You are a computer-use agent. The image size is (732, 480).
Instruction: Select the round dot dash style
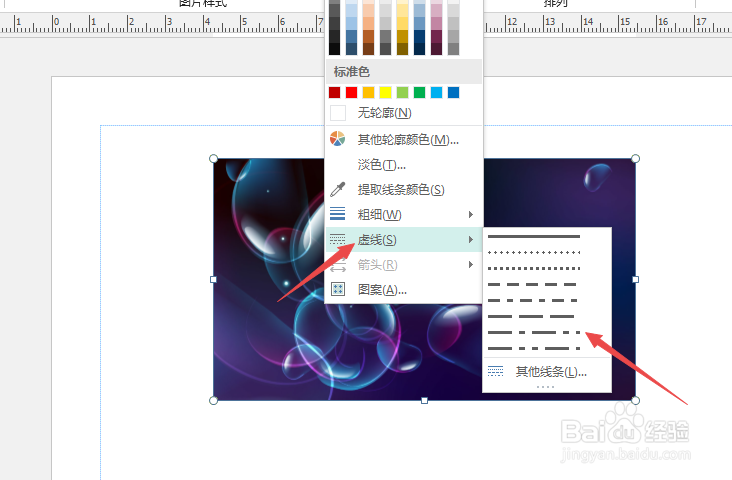534,253
